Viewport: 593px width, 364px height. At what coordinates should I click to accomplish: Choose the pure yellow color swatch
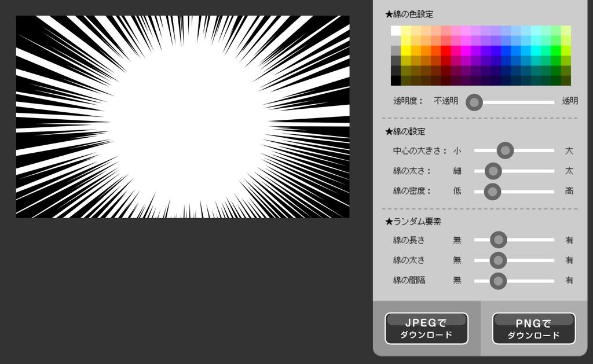click(x=406, y=51)
